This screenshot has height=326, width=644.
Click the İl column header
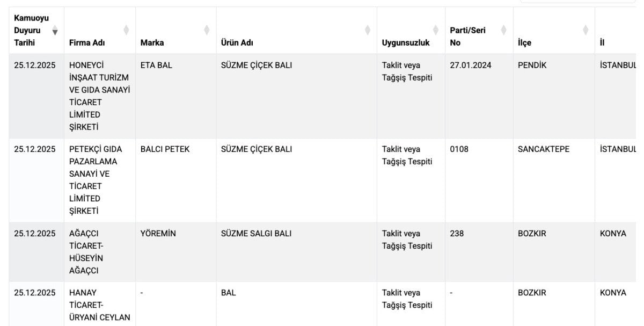tap(603, 42)
